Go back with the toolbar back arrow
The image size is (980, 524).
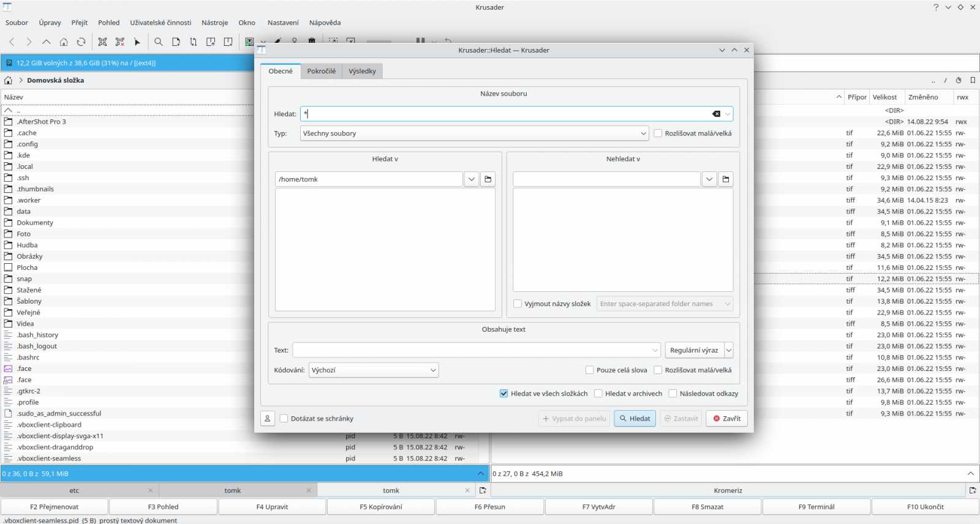point(12,42)
